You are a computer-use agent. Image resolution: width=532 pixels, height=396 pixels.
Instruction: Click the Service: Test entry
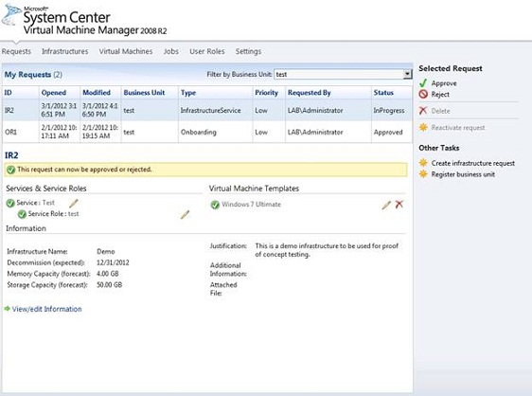point(35,203)
